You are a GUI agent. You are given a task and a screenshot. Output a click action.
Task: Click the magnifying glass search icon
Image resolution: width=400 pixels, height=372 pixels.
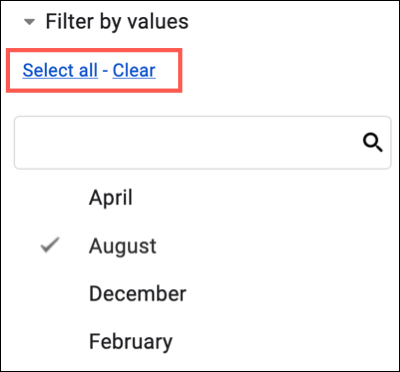click(x=372, y=144)
